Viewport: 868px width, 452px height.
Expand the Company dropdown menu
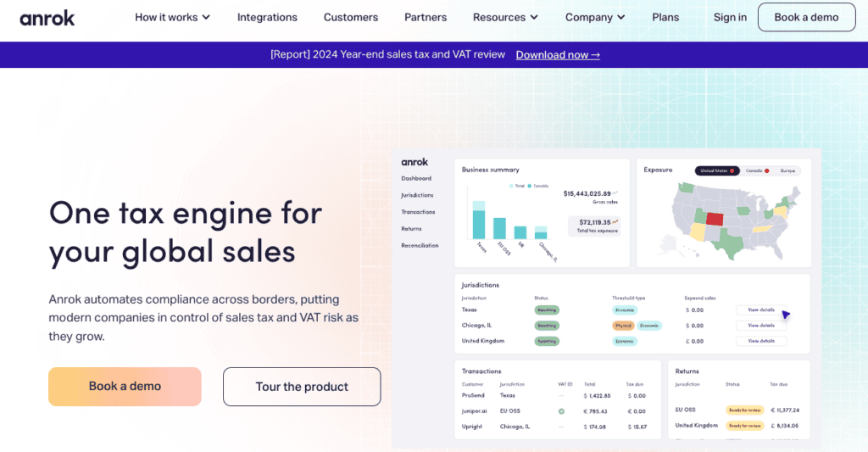tap(595, 17)
